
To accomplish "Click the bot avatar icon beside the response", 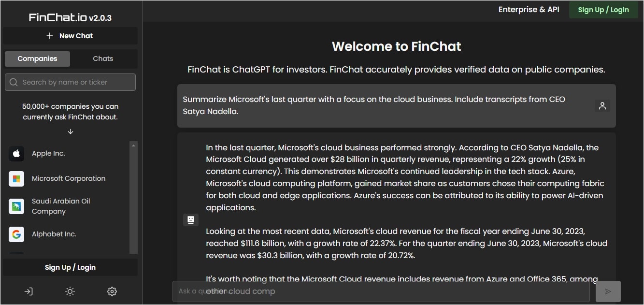I will point(191,220).
